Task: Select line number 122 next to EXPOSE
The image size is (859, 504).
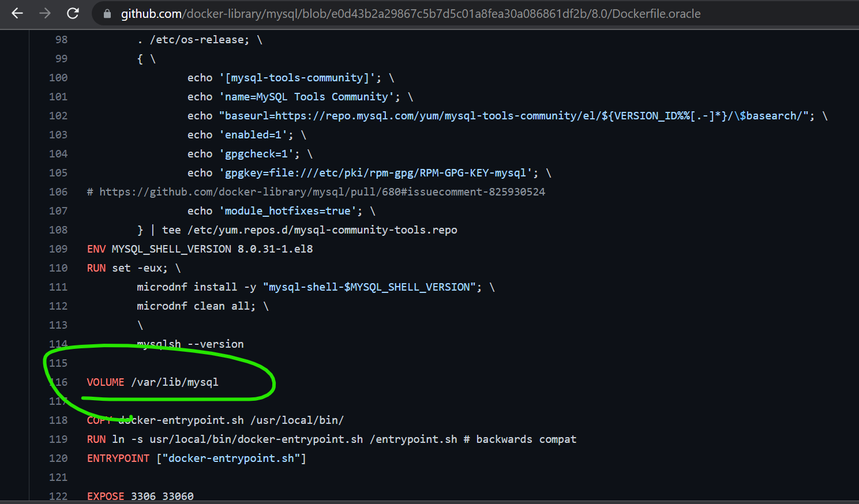Action: [58, 496]
